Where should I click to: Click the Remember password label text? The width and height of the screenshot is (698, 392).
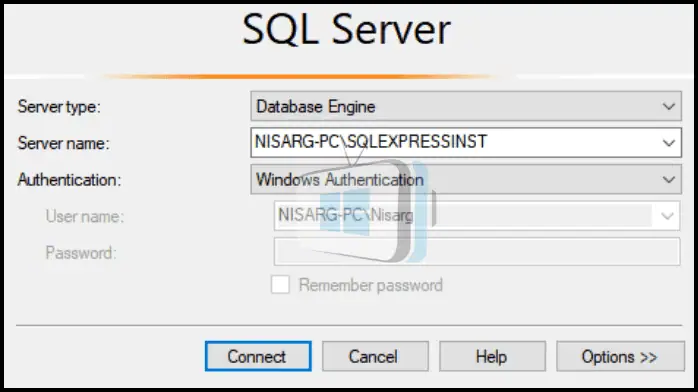371,285
